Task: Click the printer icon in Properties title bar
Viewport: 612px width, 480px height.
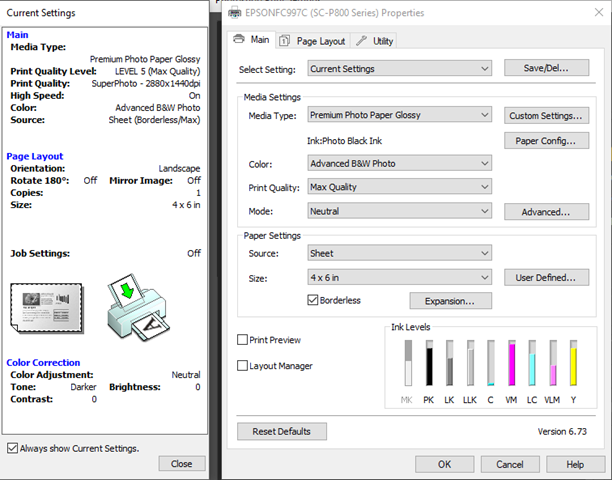Action: (234, 13)
